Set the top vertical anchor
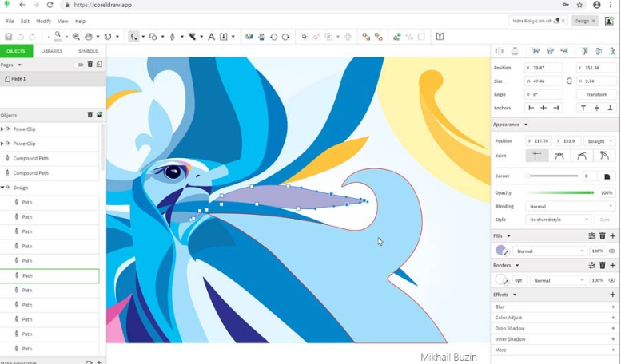The width and height of the screenshot is (621, 364). (x=583, y=108)
